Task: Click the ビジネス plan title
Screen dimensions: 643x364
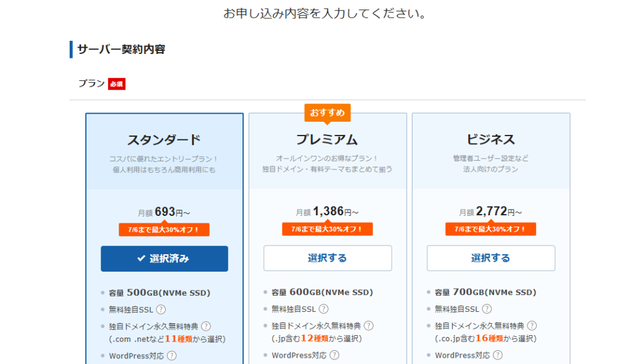Action: (x=490, y=139)
